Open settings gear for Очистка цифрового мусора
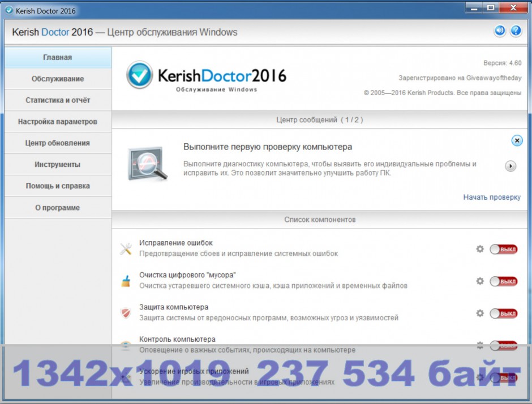 480,281
